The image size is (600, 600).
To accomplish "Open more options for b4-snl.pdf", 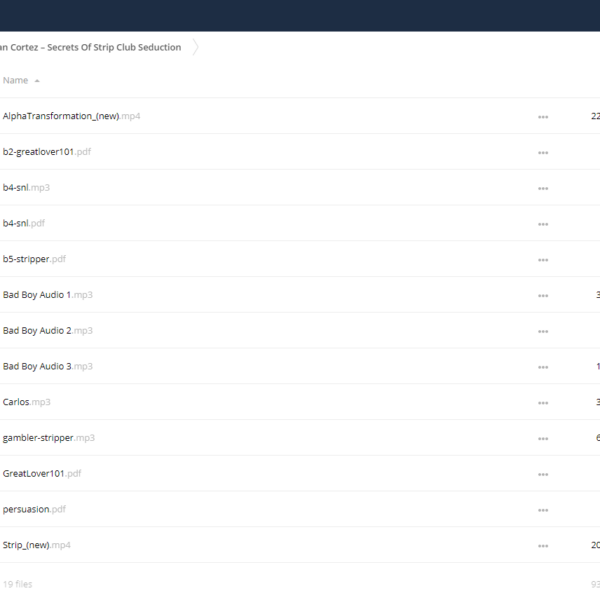I will coord(543,224).
